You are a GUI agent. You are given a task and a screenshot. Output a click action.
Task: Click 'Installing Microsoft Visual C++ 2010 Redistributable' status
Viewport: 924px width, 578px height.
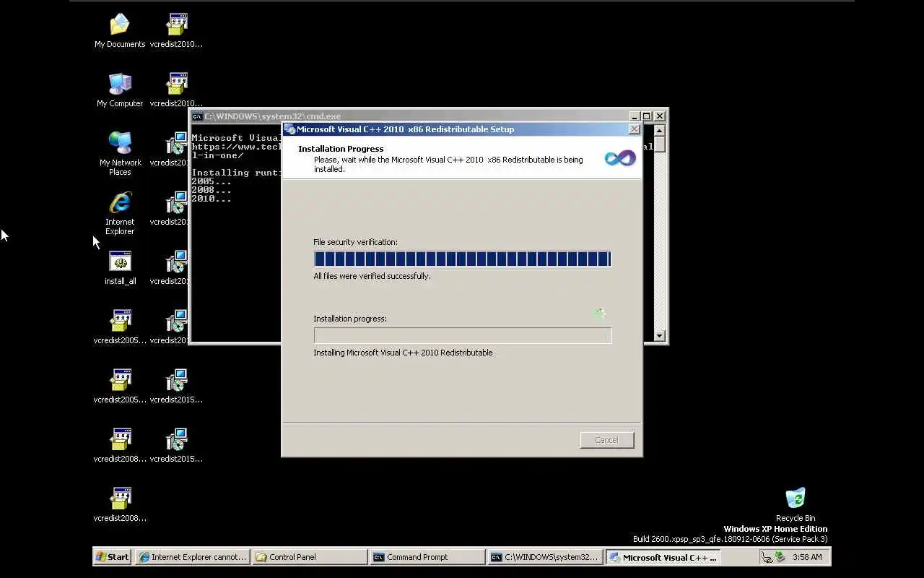pyautogui.click(x=403, y=353)
